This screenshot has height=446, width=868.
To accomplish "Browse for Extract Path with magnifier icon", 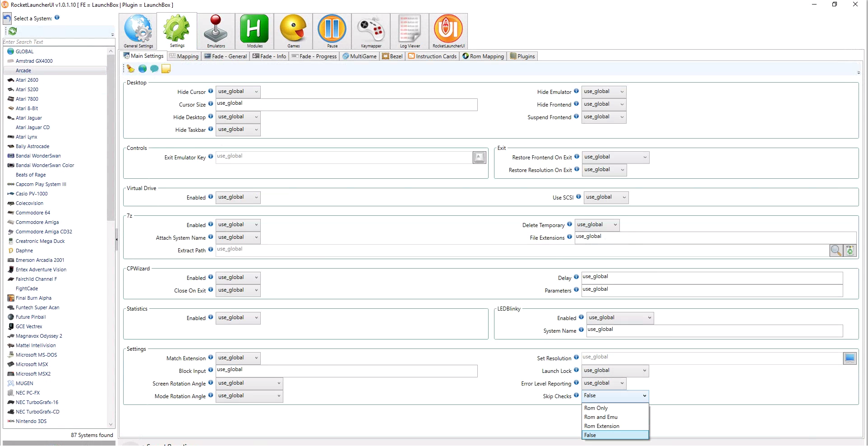I will tap(836, 251).
